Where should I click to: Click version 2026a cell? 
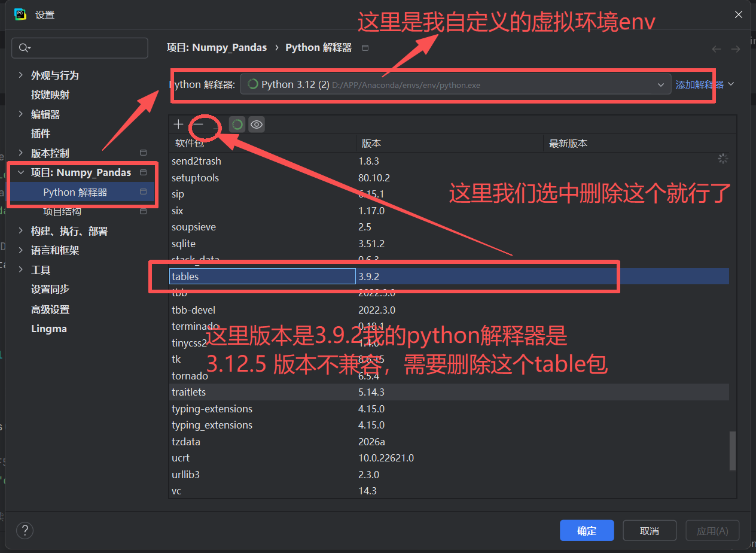click(371, 442)
